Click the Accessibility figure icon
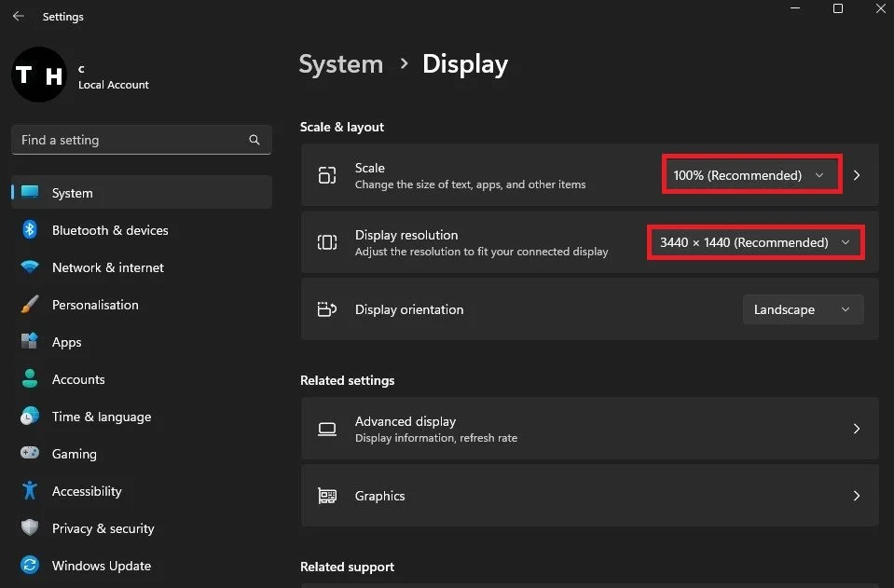 click(x=30, y=490)
